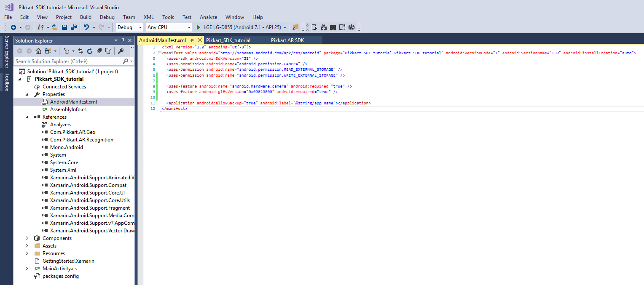Open Properties via the wrench icon
This screenshot has width=644, height=285.
tap(121, 51)
